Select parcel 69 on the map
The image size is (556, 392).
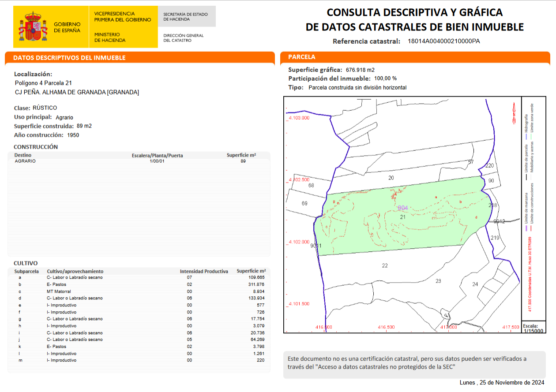click(304, 203)
